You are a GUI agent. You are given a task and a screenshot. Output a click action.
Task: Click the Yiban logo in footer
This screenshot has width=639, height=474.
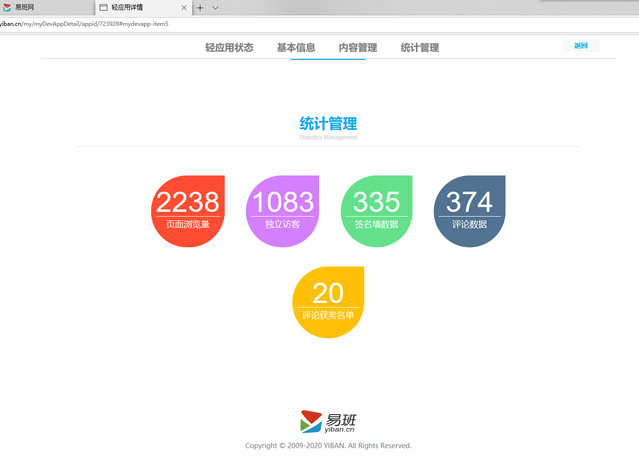pyautogui.click(x=328, y=423)
